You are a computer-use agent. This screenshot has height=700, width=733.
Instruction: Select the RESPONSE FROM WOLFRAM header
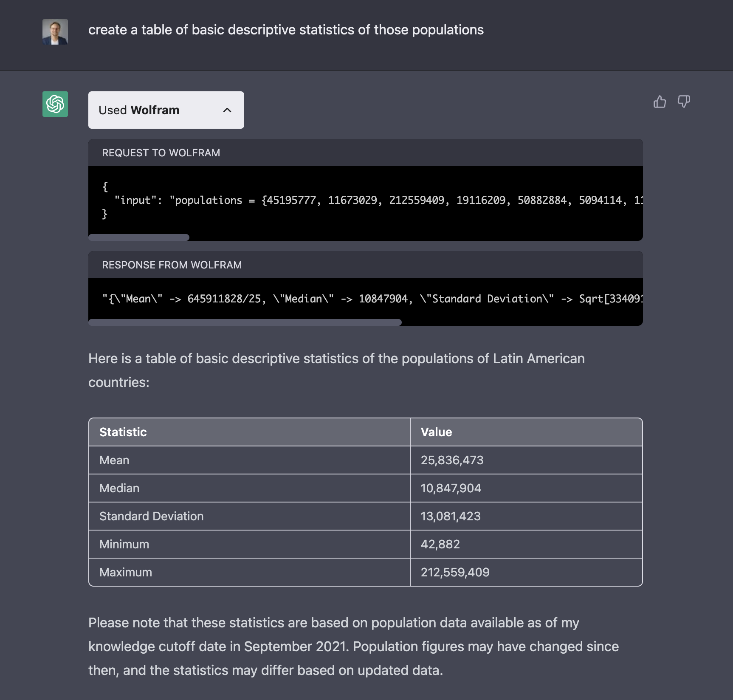tap(172, 265)
